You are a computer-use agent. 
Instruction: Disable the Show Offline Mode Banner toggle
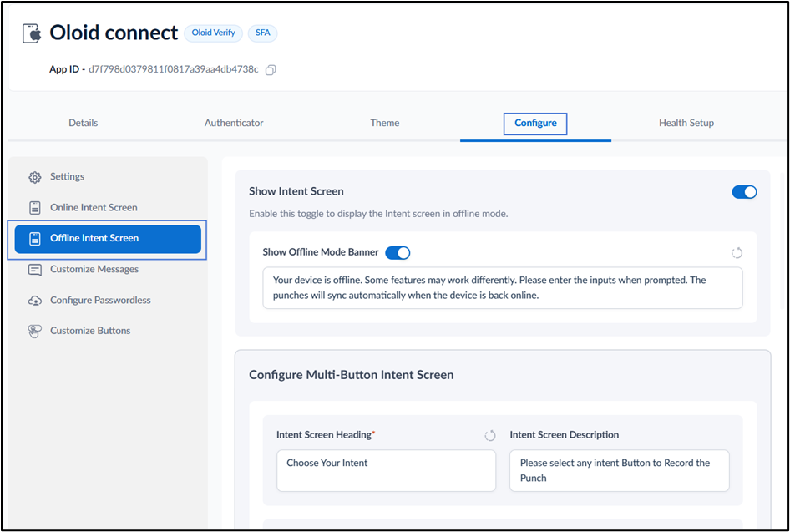[x=398, y=252]
